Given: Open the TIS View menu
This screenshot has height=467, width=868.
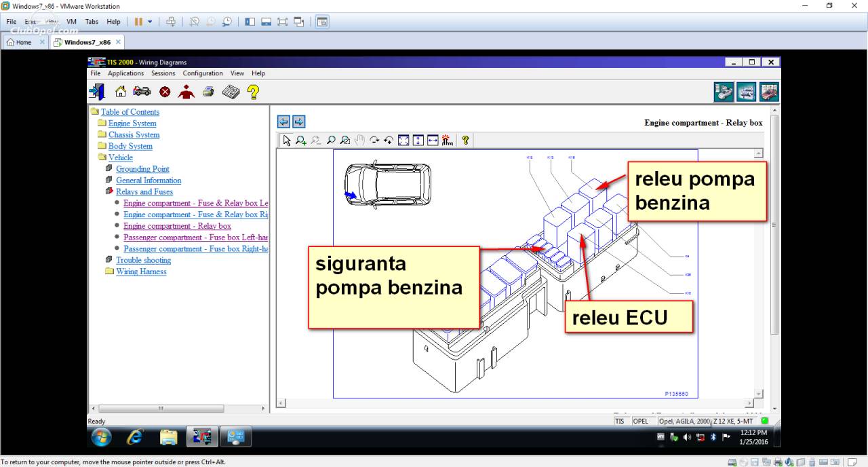Looking at the screenshot, I should pyautogui.click(x=237, y=73).
